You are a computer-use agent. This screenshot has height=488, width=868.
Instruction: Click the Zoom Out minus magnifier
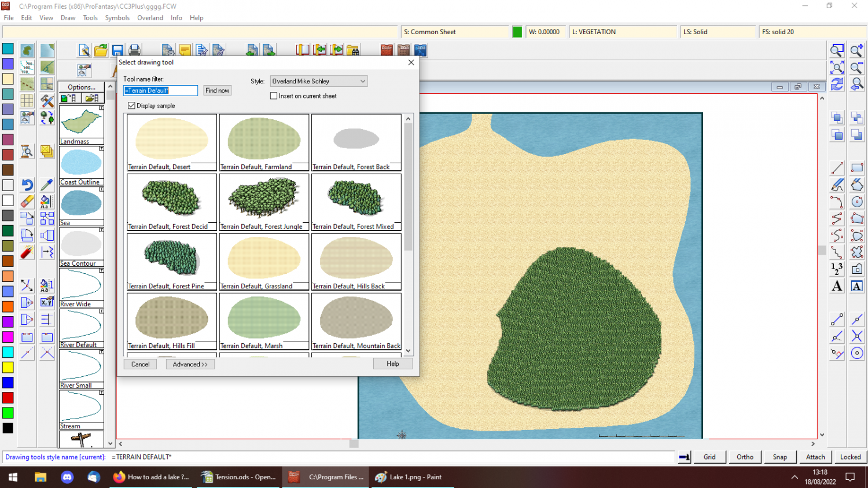[857, 68]
